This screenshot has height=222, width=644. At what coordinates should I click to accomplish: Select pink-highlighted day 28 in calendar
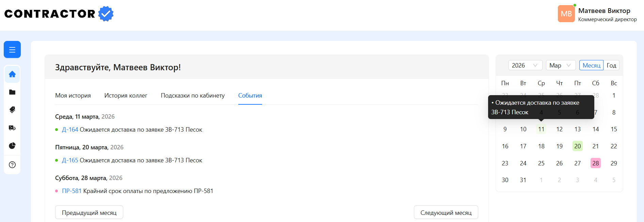tap(595, 163)
